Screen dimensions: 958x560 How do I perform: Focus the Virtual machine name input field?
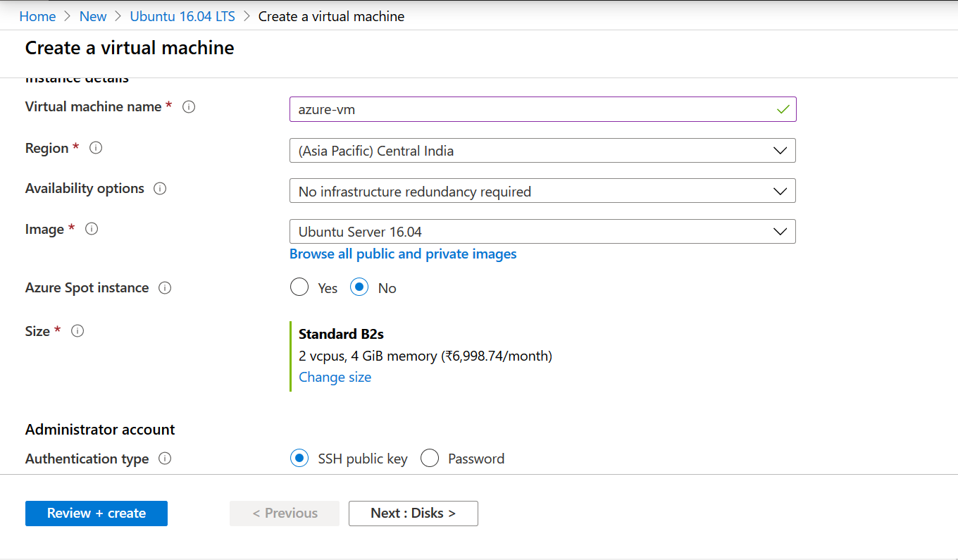pos(542,109)
